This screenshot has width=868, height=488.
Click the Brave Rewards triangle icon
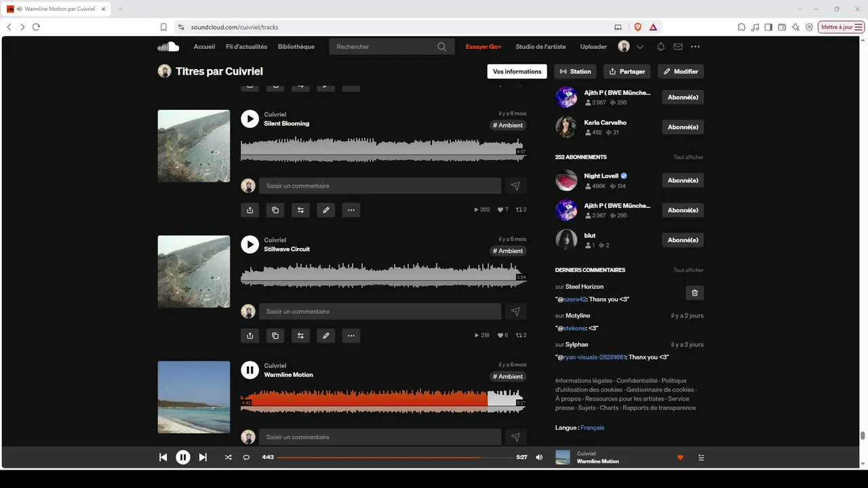pos(653,27)
